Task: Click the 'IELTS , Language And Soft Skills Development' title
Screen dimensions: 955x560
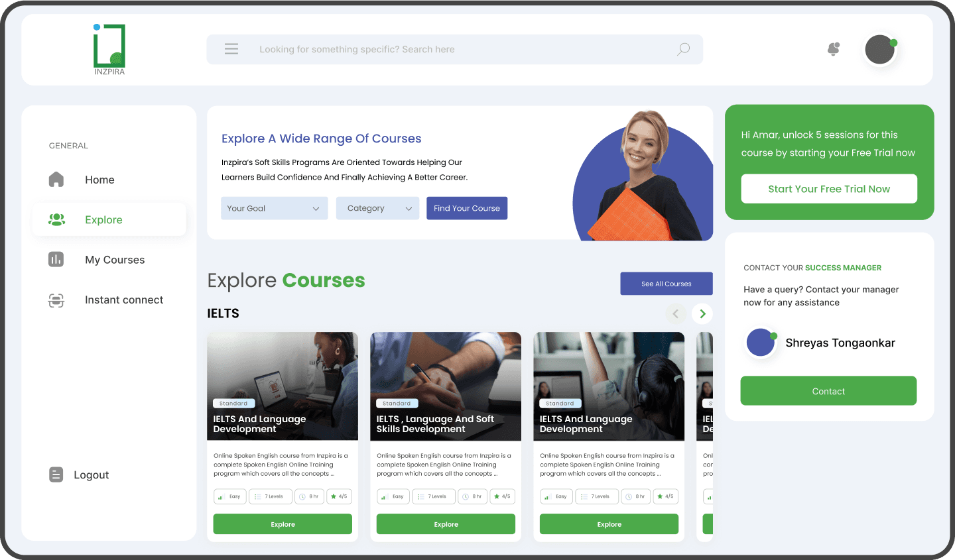Action: click(435, 424)
